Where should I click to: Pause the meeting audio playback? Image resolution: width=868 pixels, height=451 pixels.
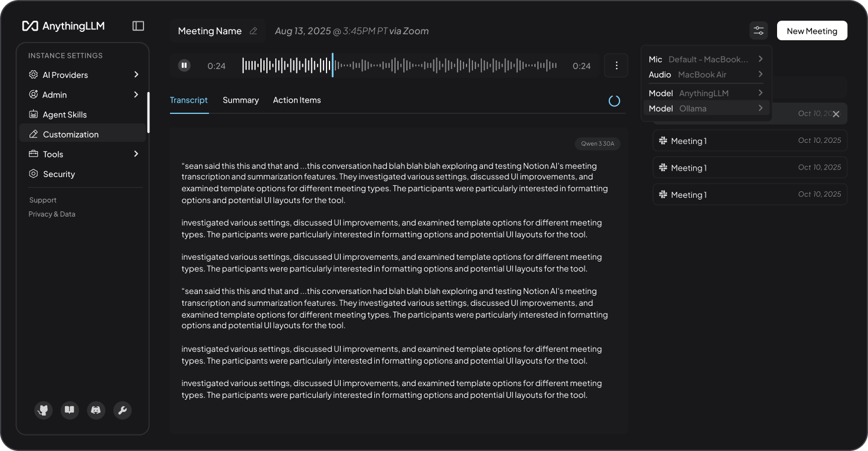[185, 66]
